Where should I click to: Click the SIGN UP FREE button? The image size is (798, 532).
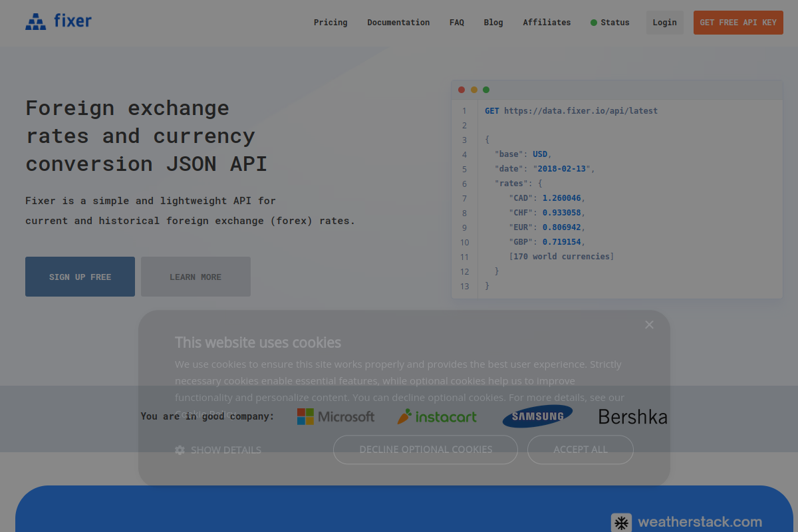[80, 277]
